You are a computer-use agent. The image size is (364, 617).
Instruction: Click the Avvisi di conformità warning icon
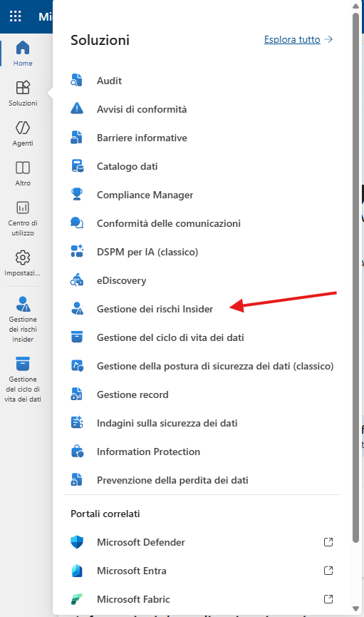pos(77,108)
